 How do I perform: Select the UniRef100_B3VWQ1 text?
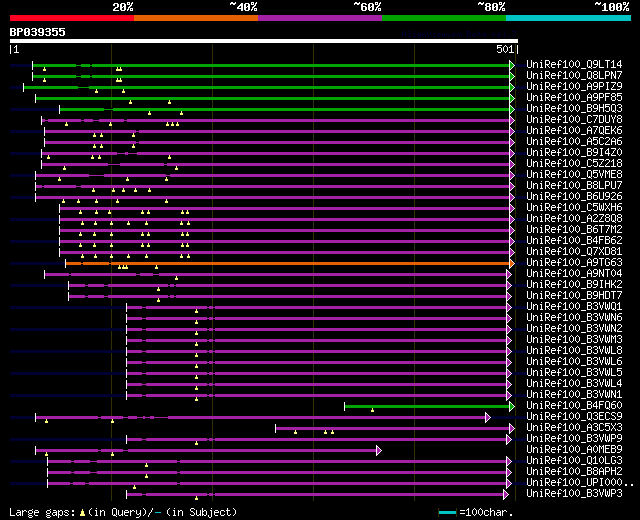pos(574,307)
